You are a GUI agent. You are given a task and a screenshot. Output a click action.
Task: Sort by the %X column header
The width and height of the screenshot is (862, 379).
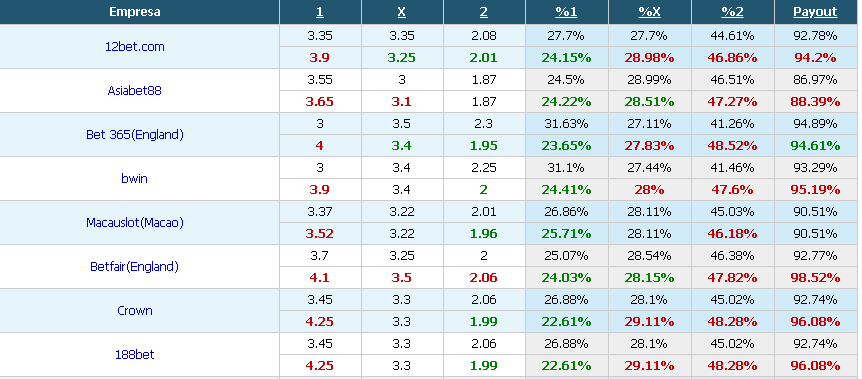point(649,12)
